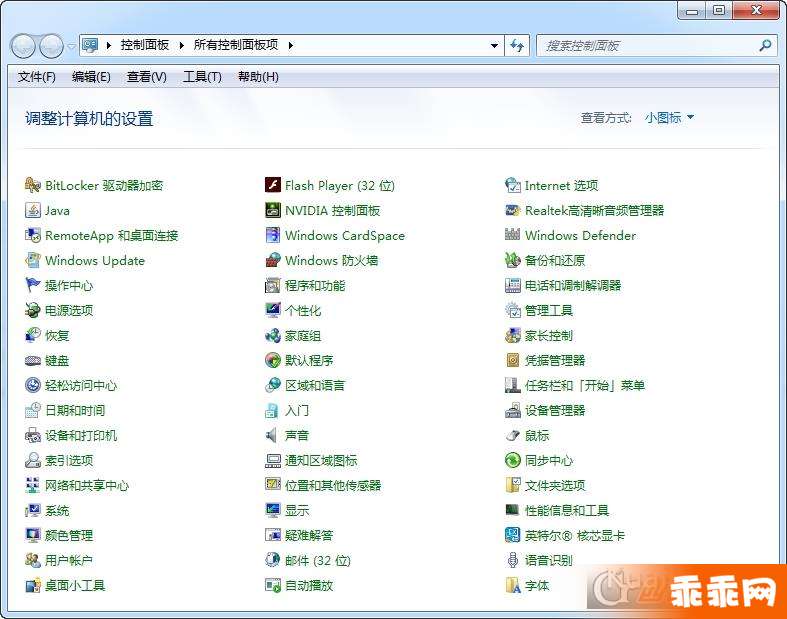Image resolution: width=787 pixels, height=619 pixels.
Task: Open the 疑难解答 link
Action: 309,536
